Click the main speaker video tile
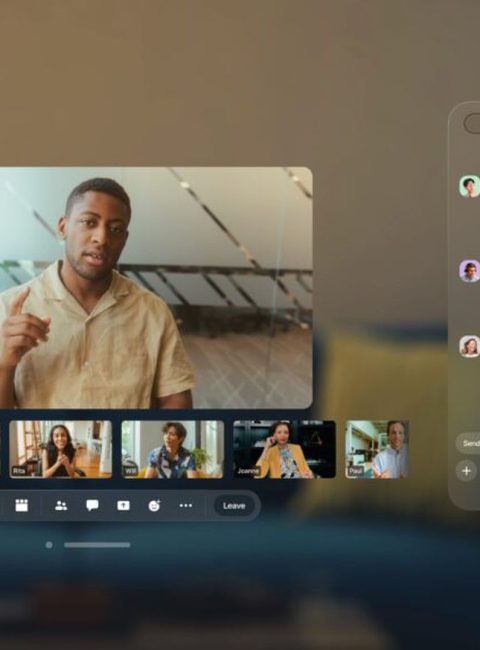Viewport: 480px width, 650px height. [156, 288]
